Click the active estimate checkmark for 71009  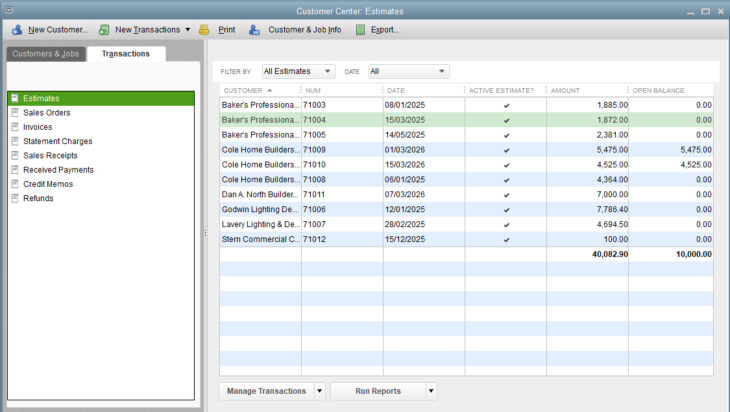[507, 150]
